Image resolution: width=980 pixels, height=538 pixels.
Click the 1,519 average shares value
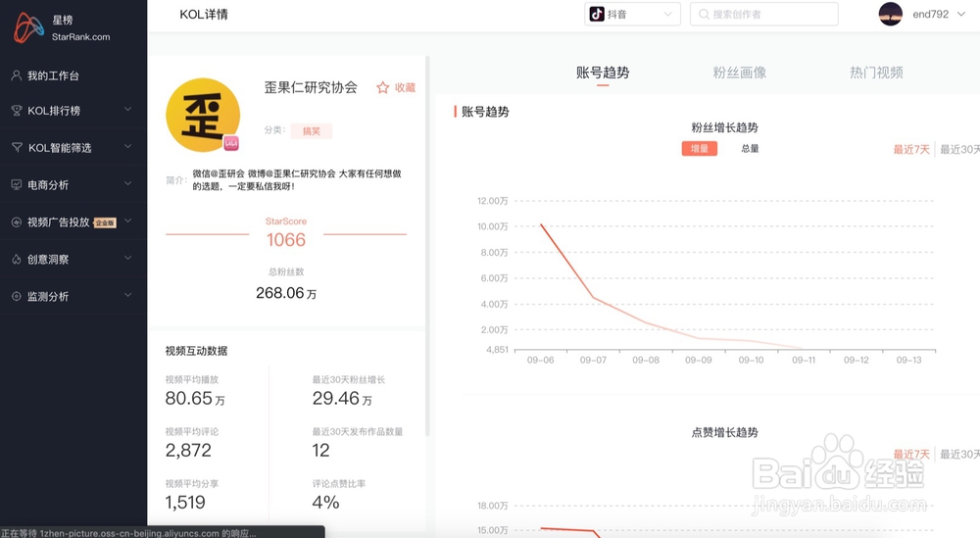185,503
